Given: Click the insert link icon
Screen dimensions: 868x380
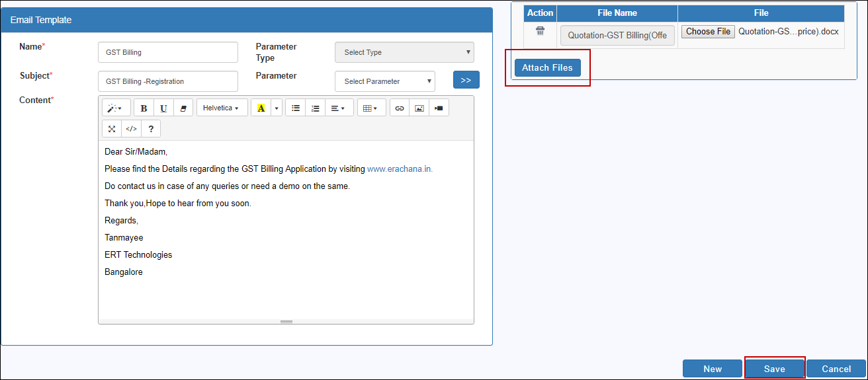Looking at the screenshot, I should tap(399, 108).
